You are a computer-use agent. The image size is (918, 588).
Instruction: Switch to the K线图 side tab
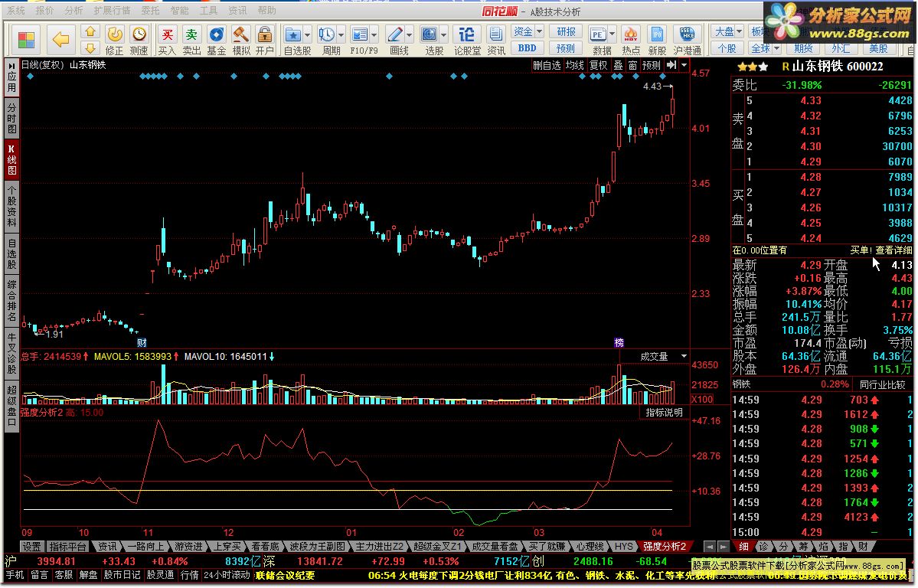tap(11, 159)
